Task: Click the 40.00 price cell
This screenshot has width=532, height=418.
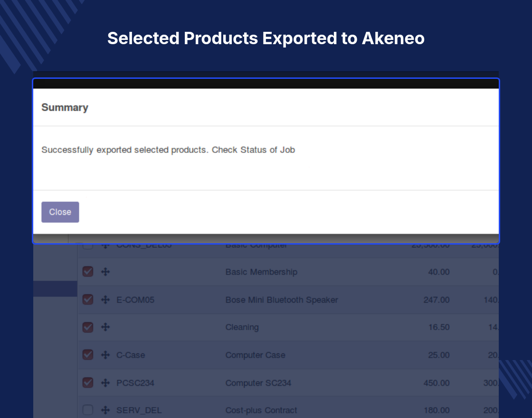Action: (x=439, y=272)
